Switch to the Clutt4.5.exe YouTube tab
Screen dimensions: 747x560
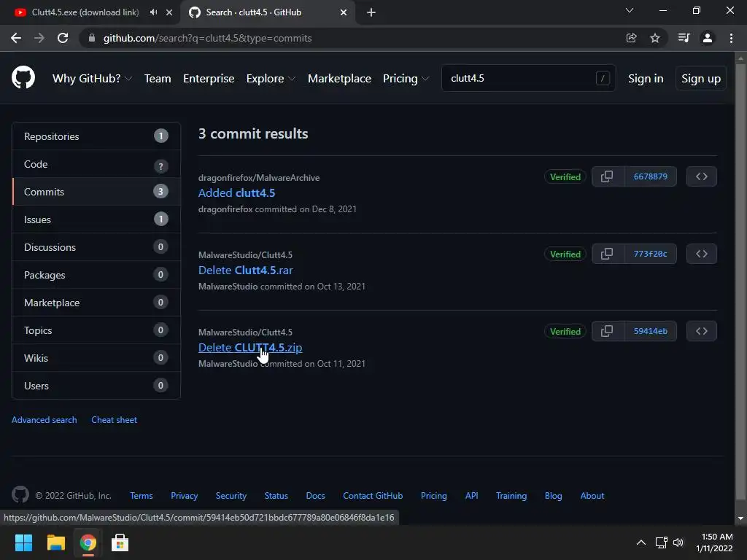tap(85, 12)
